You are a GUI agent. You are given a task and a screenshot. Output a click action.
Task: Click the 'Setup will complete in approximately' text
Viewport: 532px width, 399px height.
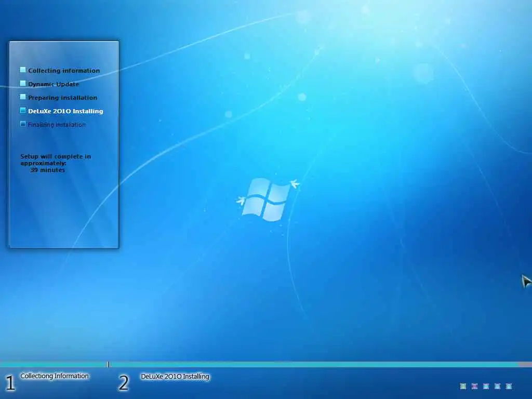tap(55, 160)
